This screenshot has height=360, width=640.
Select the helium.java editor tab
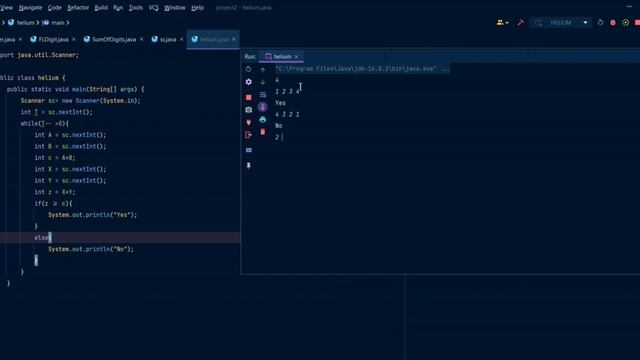[x=214, y=40]
